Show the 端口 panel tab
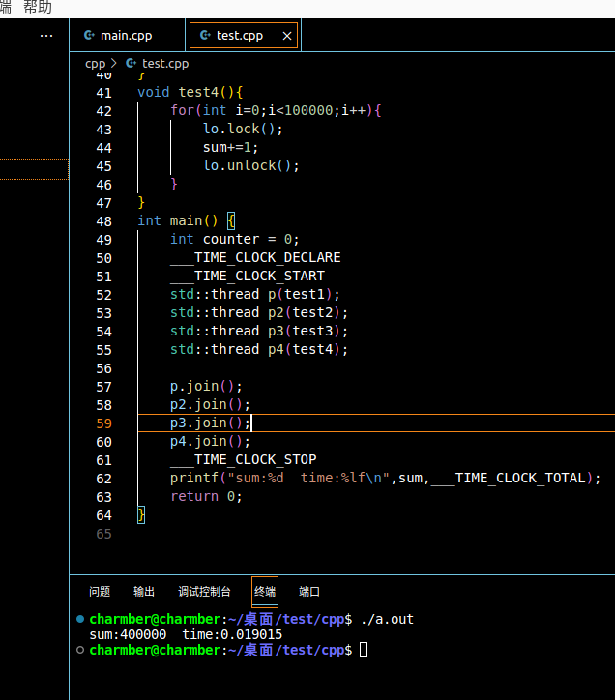Screen dimensions: 615x700 (x=309, y=592)
